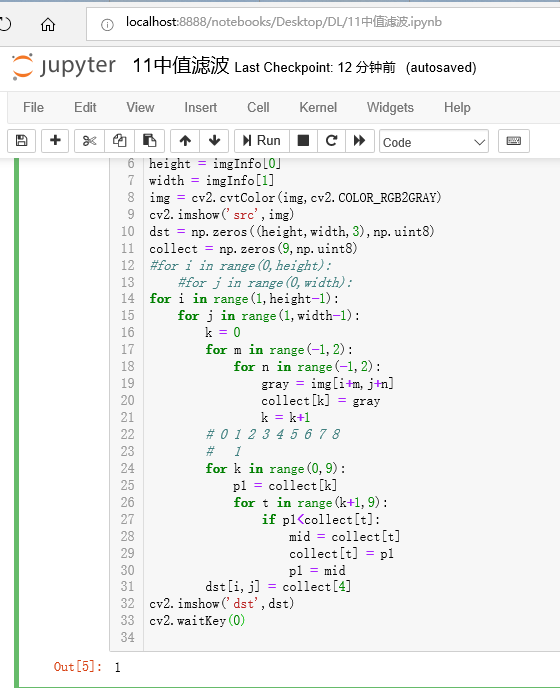Open the Insert menu
560x691 pixels.
[x=200, y=108]
